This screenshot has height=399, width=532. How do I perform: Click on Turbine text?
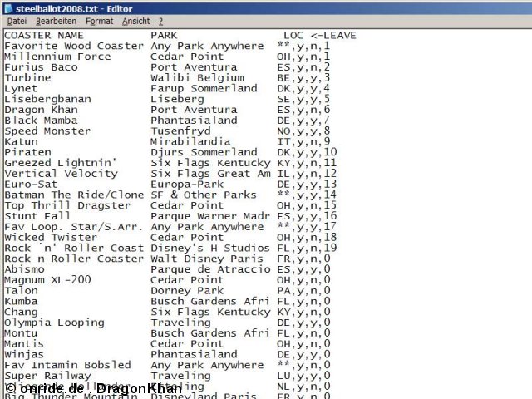pyautogui.click(x=27, y=77)
